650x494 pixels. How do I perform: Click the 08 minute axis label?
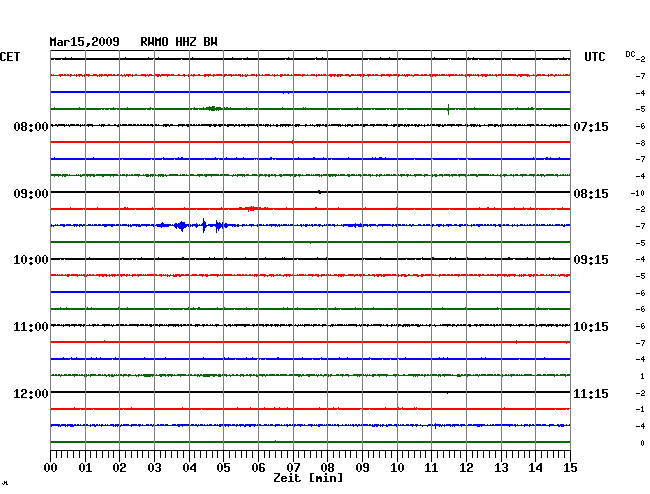[327, 468]
